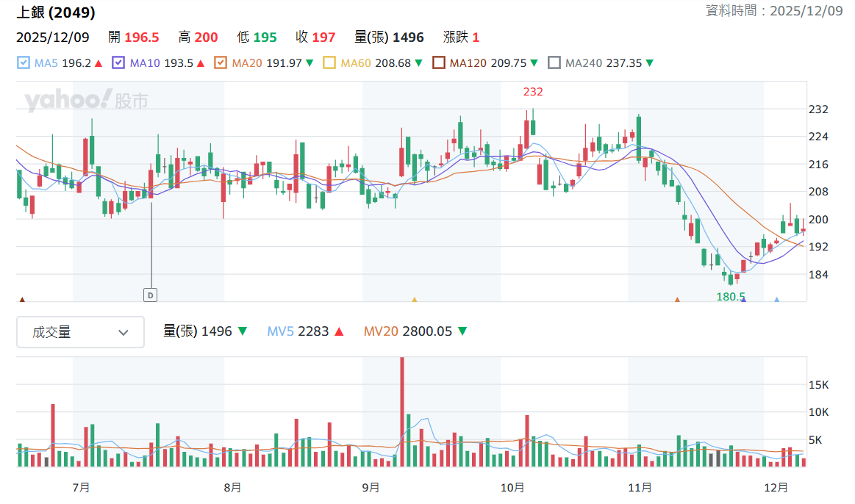Click the 232 high price label

pos(533,92)
